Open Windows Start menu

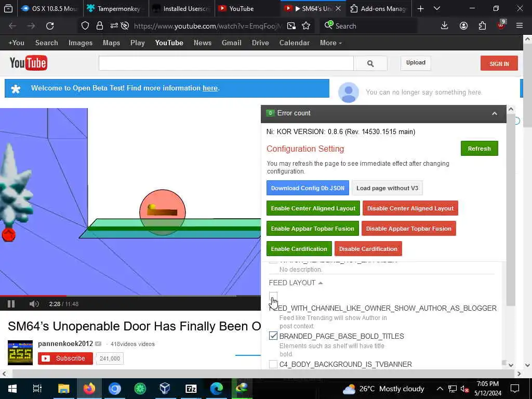pyautogui.click(x=12, y=389)
